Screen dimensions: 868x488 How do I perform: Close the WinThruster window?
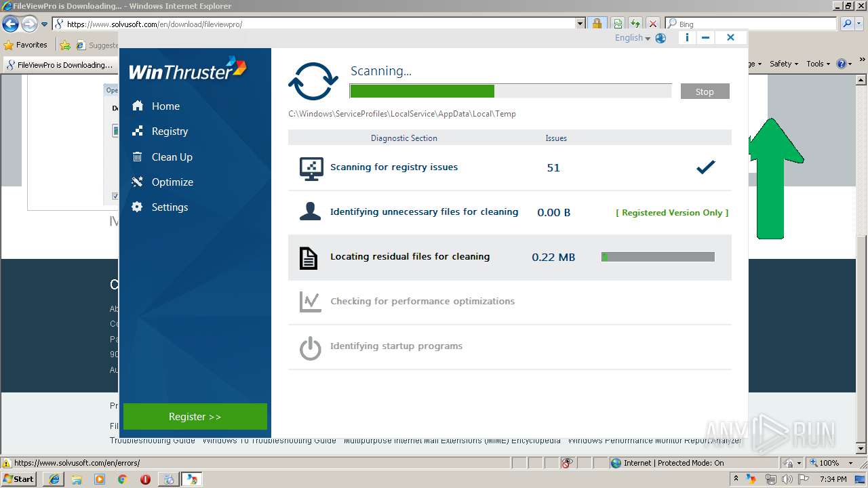coord(730,38)
